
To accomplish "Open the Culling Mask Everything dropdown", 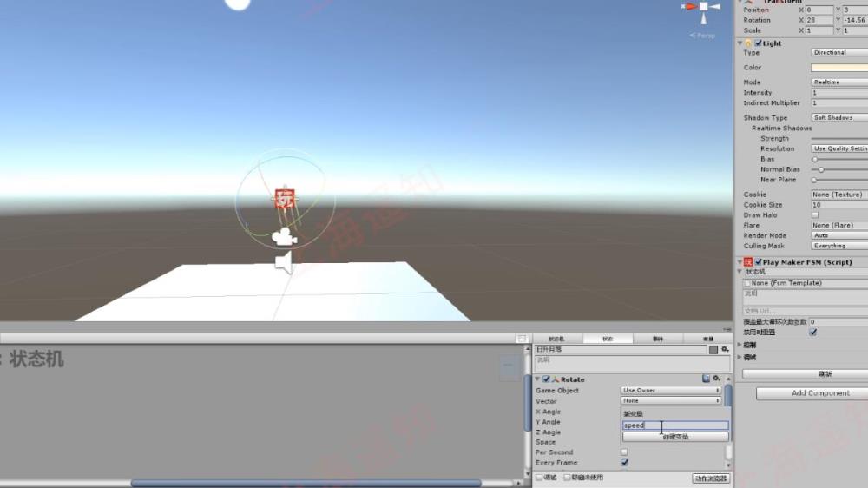I will click(x=839, y=246).
